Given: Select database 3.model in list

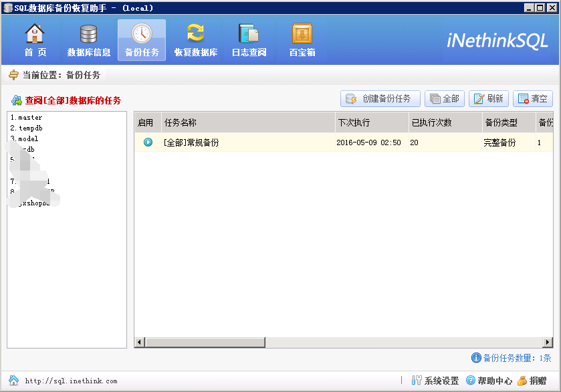Looking at the screenshot, I should (24, 139).
